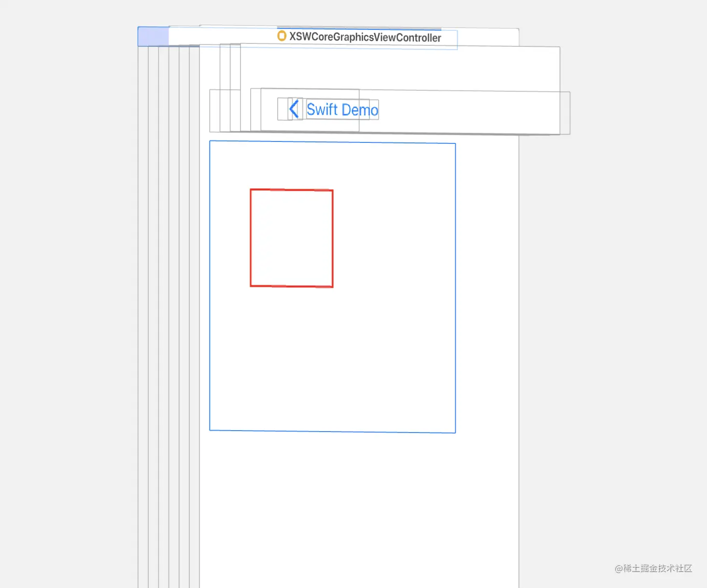Select the XSWCoreGraphicsViewController title label
Screen dimensions: 707x588
365,37
